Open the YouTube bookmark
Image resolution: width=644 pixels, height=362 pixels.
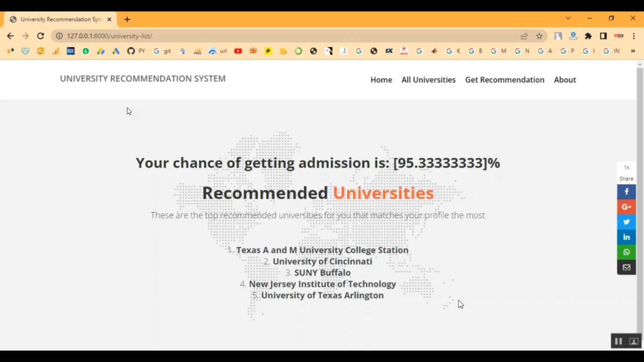pyautogui.click(x=238, y=51)
